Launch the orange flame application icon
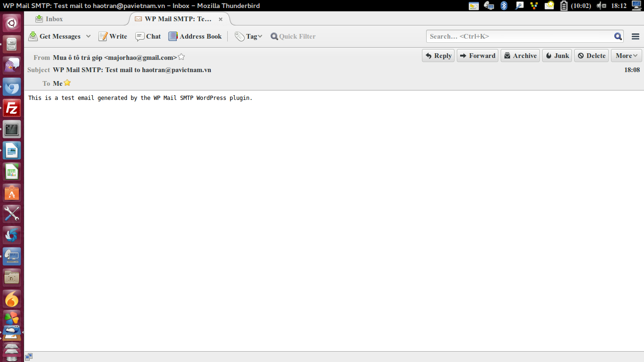The image size is (644, 362). click(12, 299)
